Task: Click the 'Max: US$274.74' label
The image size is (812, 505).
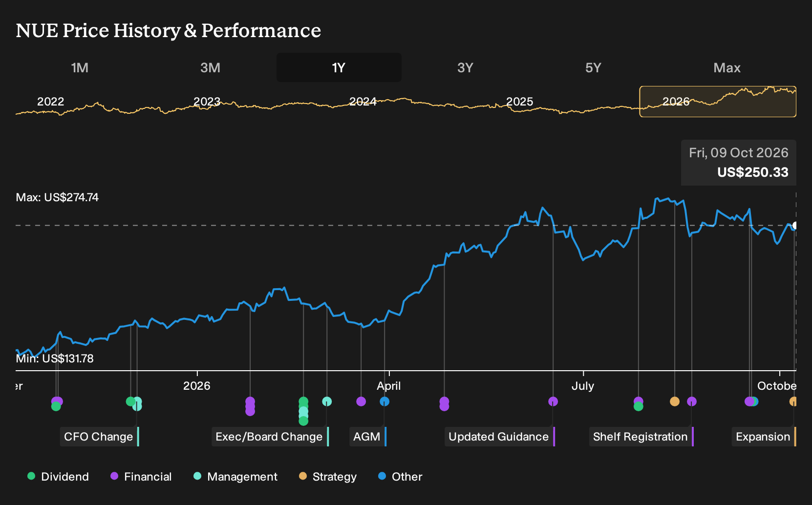Action: (57, 197)
